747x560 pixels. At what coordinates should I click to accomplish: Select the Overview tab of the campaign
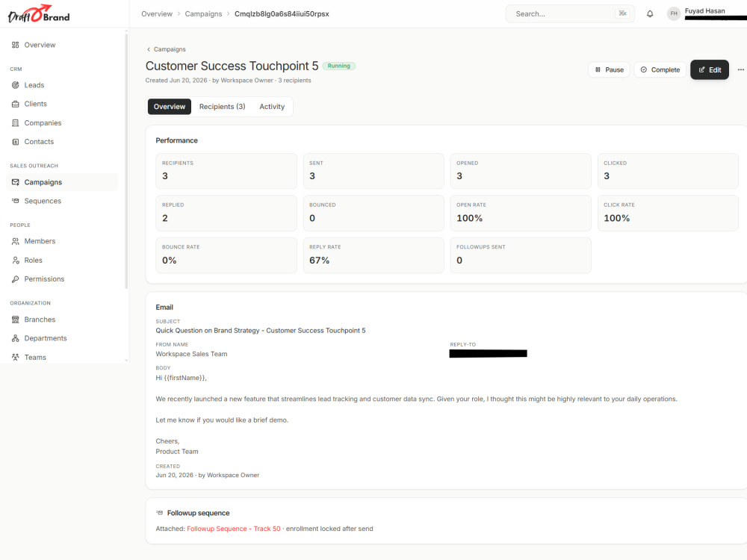click(x=170, y=107)
